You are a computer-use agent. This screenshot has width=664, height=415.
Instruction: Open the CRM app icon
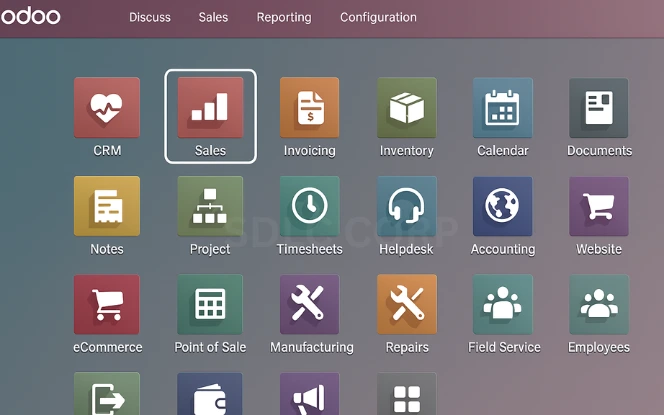click(x=107, y=108)
